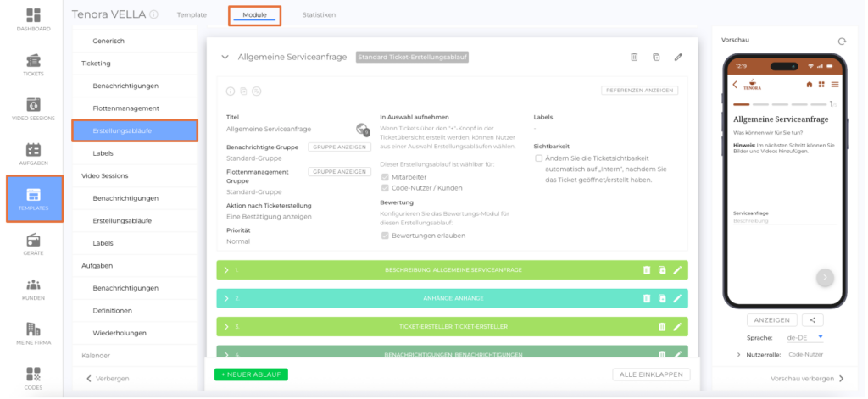The height and width of the screenshot is (399, 868).
Task: Click the + Neuer Ablauf button
Action: pyautogui.click(x=250, y=374)
